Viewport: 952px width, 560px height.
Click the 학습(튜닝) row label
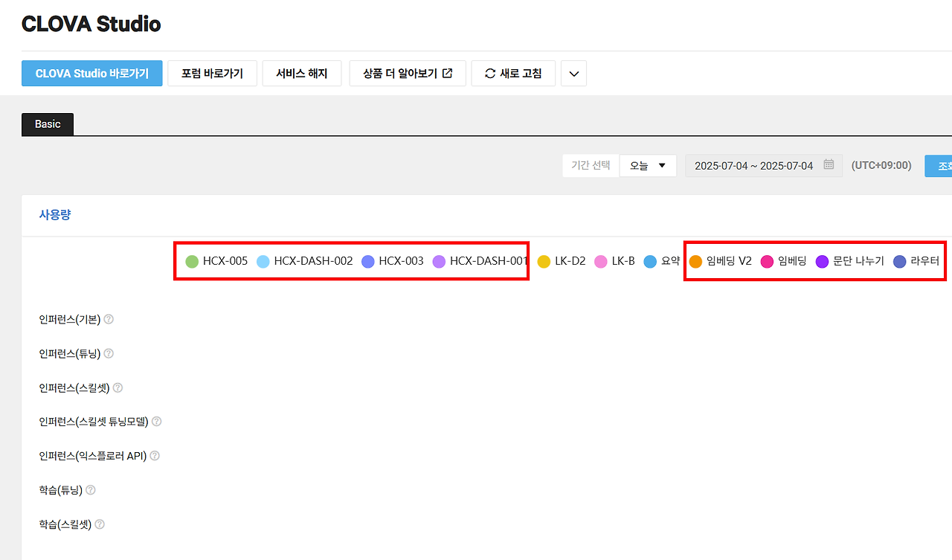pyautogui.click(x=61, y=490)
